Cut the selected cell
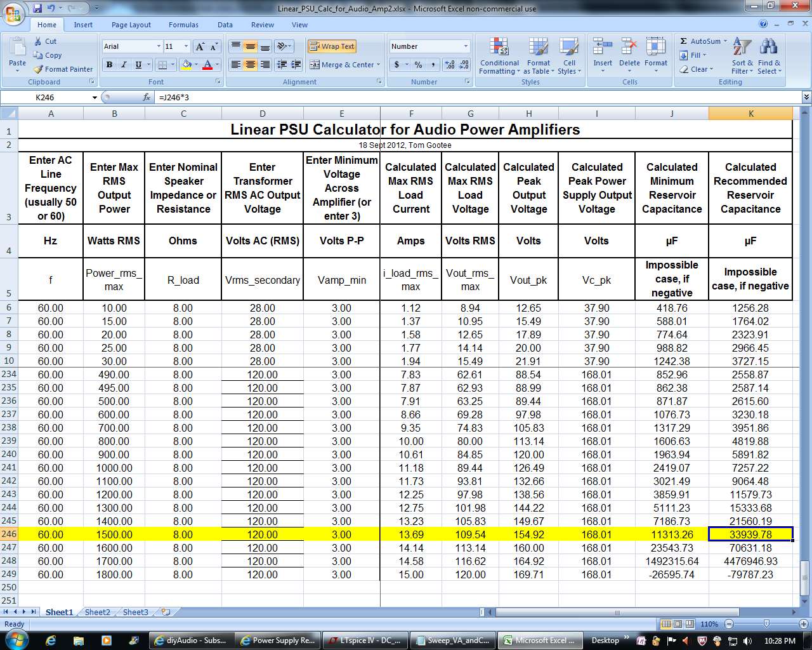This screenshot has width=812, height=650. coord(45,41)
